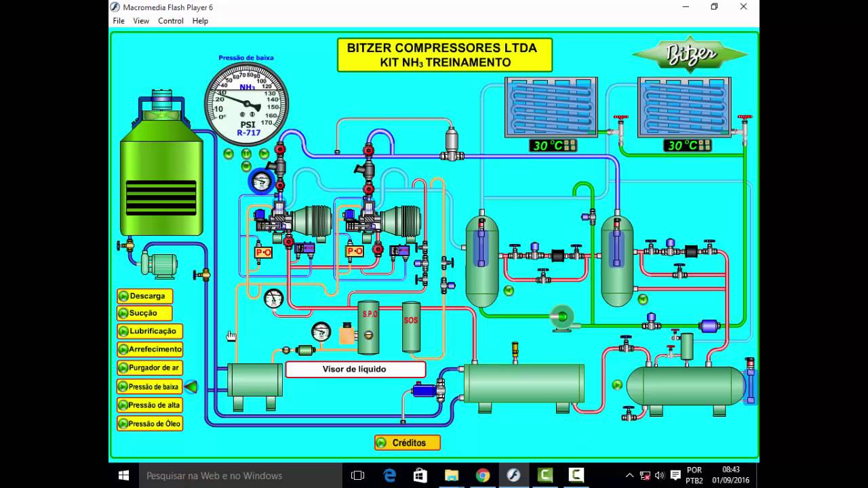Show the Lubrificação circuit

[x=150, y=331]
